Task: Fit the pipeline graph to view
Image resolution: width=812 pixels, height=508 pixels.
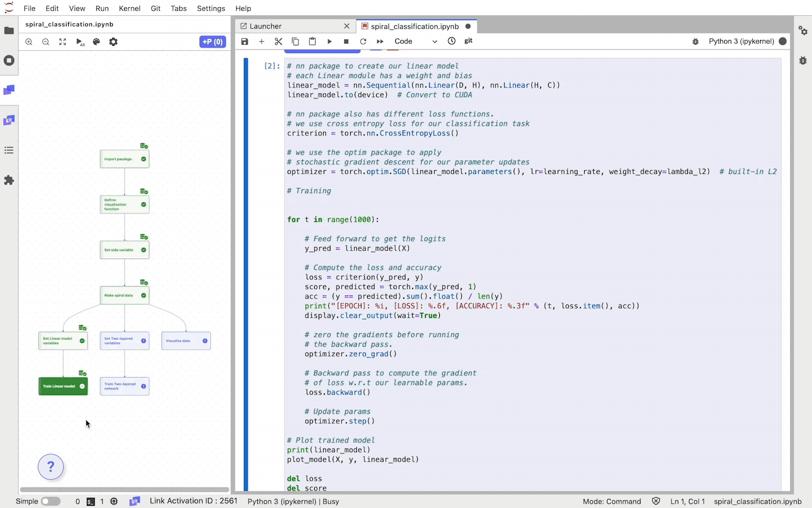Action: coord(63,42)
